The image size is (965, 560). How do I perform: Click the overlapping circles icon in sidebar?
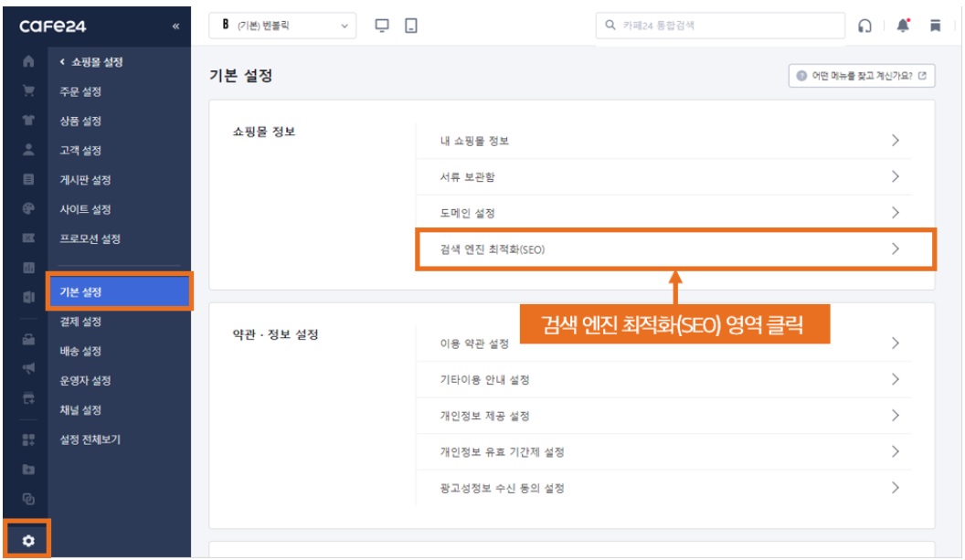click(28, 499)
